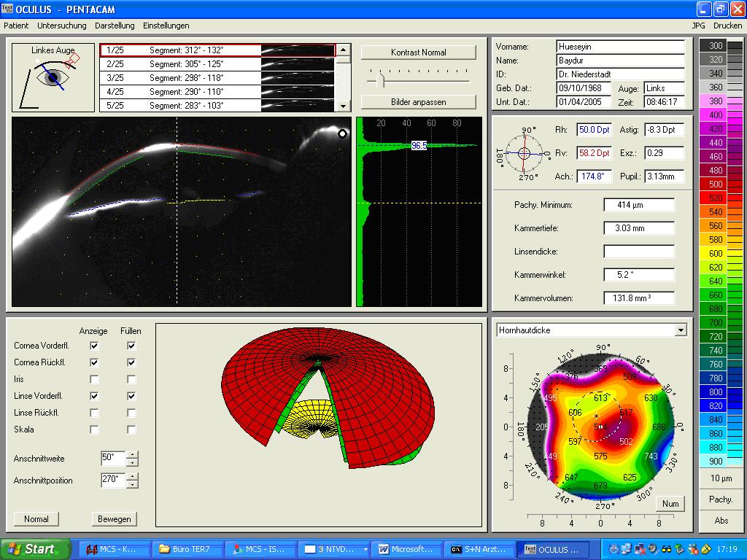Enable the Skala Anzeige checkbox
The height and width of the screenshot is (560, 747).
point(94,429)
